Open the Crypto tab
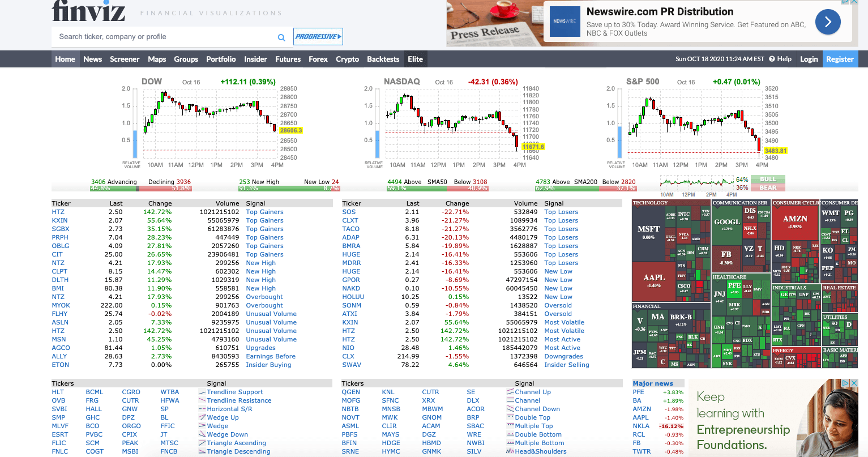This screenshot has height=457, width=868. point(347,59)
